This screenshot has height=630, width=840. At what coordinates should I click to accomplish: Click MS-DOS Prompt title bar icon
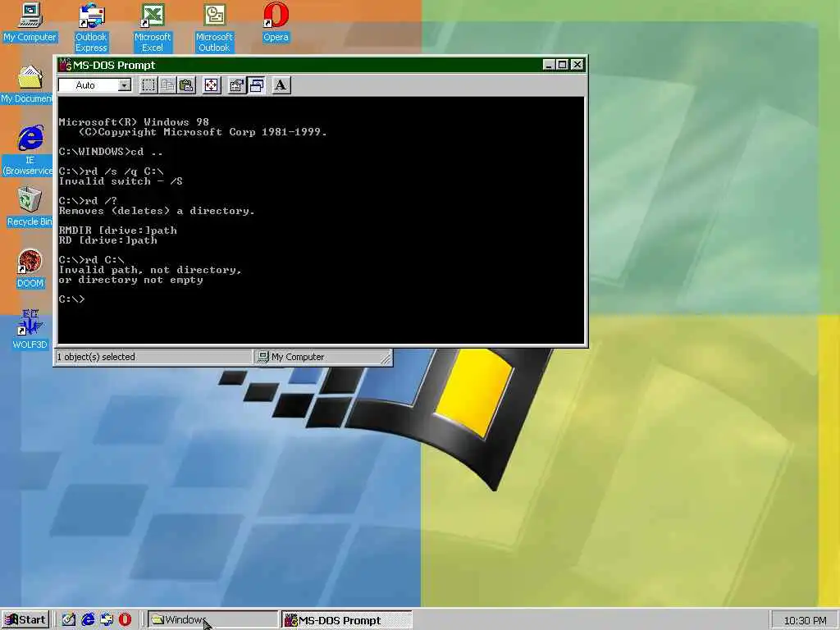66,65
